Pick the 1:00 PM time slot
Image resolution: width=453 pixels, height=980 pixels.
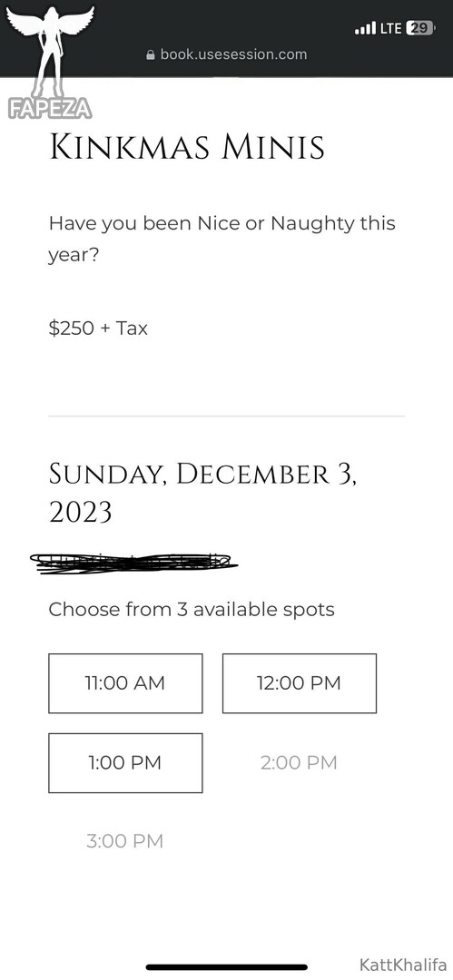click(x=125, y=762)
